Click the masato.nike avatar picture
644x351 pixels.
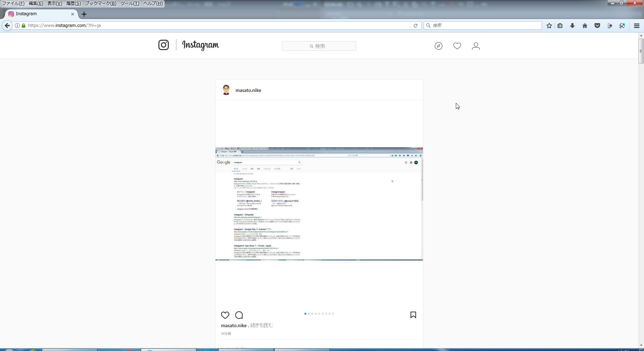click(x=226, y=90)
